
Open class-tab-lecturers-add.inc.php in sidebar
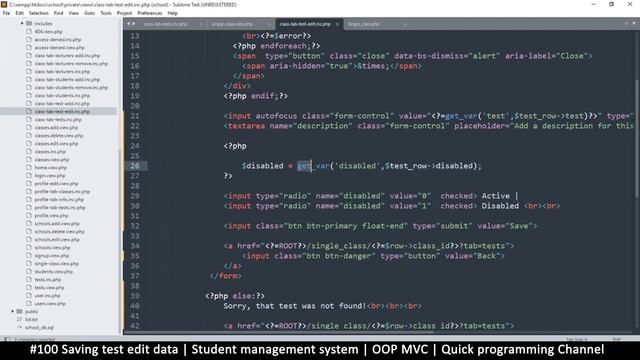(x=67, y=56)
